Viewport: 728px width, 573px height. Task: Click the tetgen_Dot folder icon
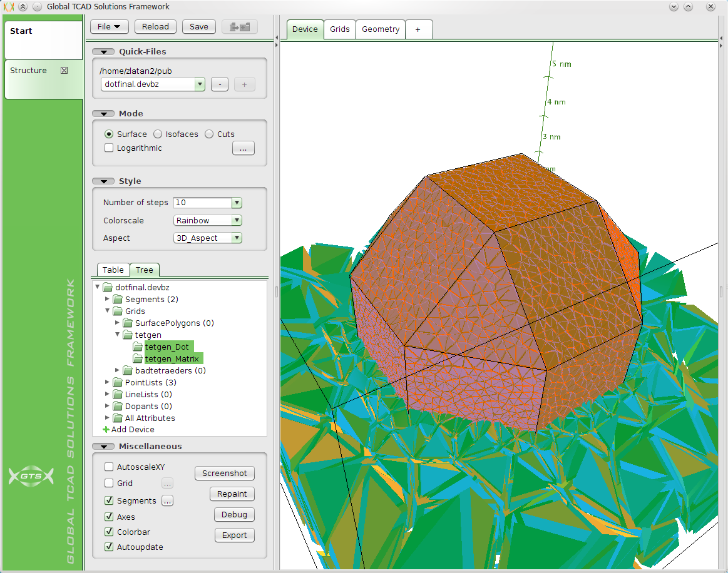click(x=138, y=347)
